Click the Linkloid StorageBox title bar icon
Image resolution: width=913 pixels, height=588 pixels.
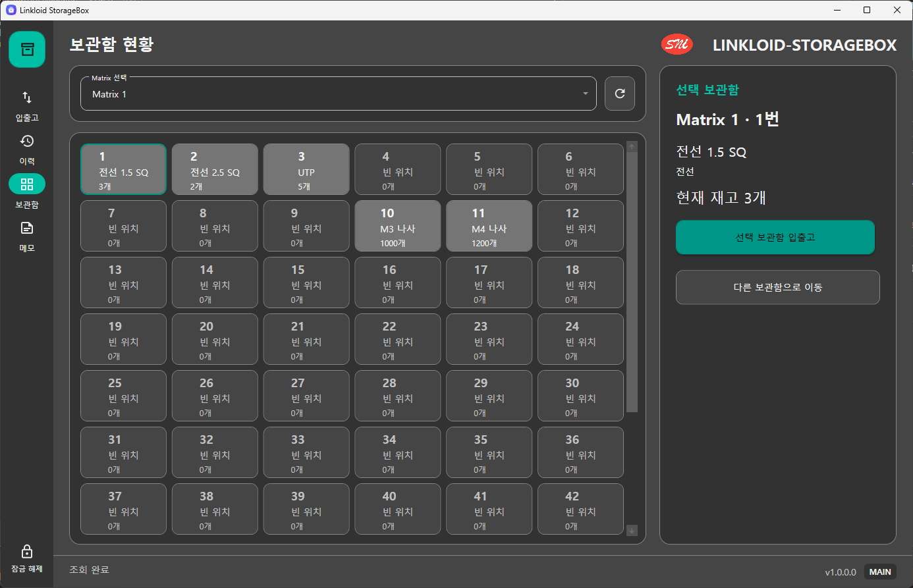pyautogui.click(x=11, y=10)
